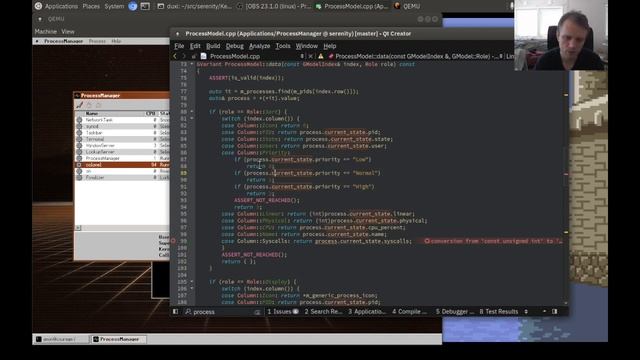Collapse the fold arrow at line 105
This screenshot has height=360, width=640.
click(x=192, y=282)
